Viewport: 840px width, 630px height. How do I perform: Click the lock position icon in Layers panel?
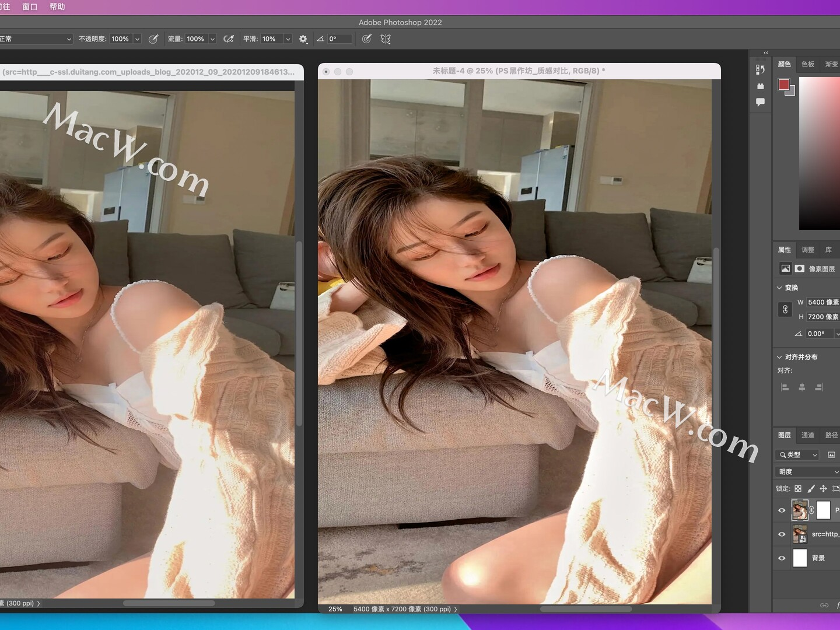click(824, 489)
